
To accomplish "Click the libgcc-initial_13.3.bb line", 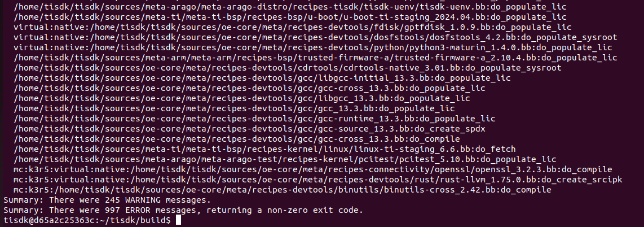I will click(262, 78).
